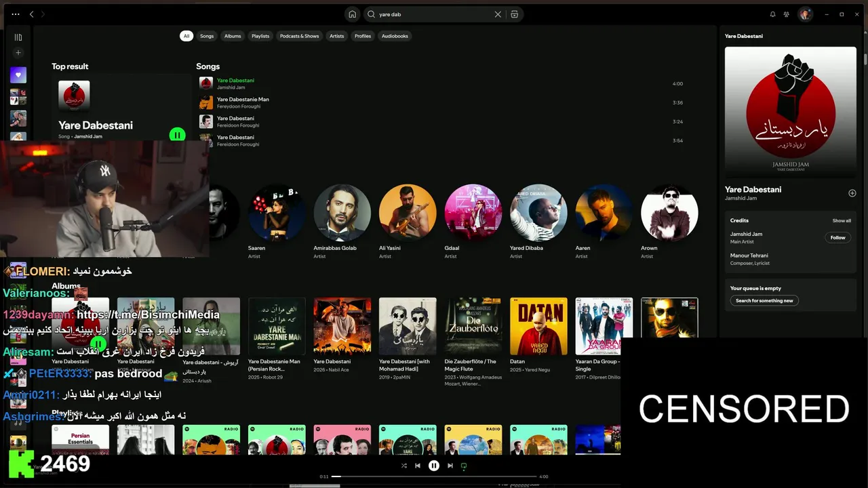Show all credits
The image size is (868, 488).
pyautogui.click(x=842, y=220)
